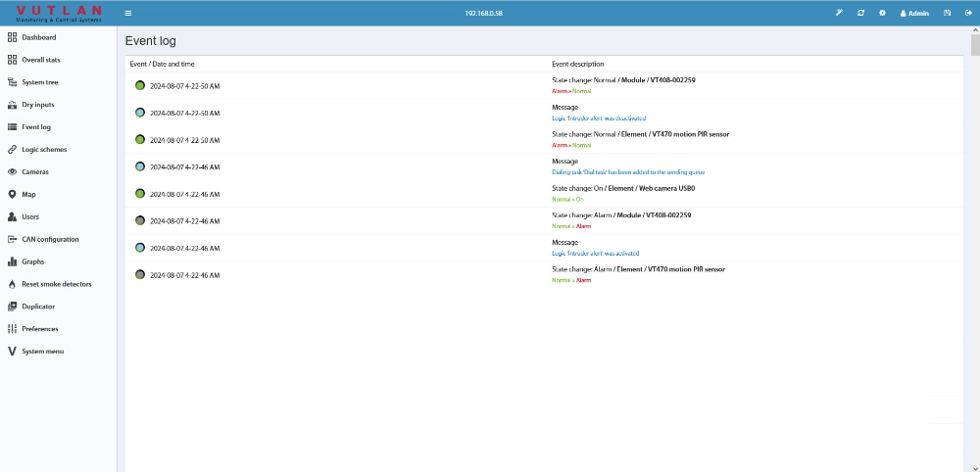Open Logic schemes from the sidebar
980x472 pixels.
(44, 150)
